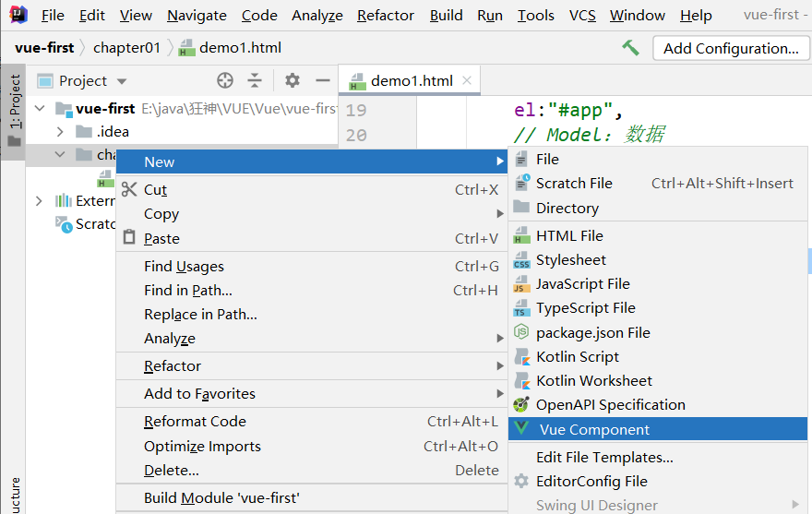Select Kotlin Script option
Image resolution: width=812 pixels, height=514 pixels.
578,356
